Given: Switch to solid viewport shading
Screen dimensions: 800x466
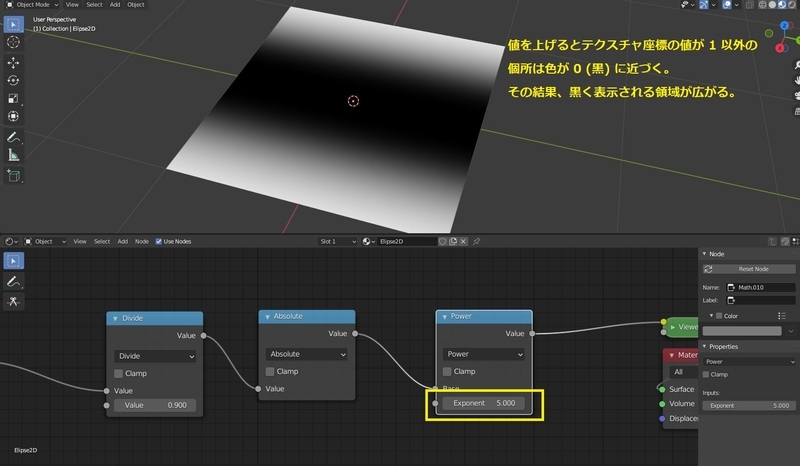Looking at the screenshot, I should point(772,5).
